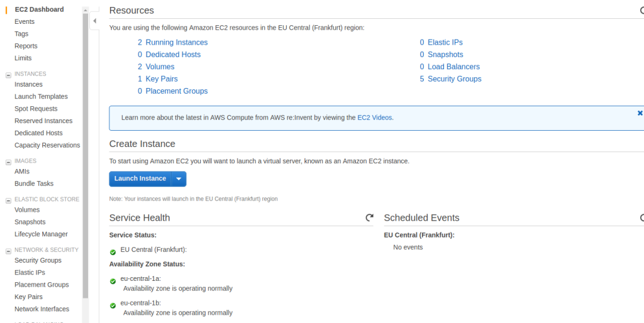Viewport: 644px width, 323px height.
Task: Click the EU Central Frankfurt status check icon
Action: tap(113, 252)
